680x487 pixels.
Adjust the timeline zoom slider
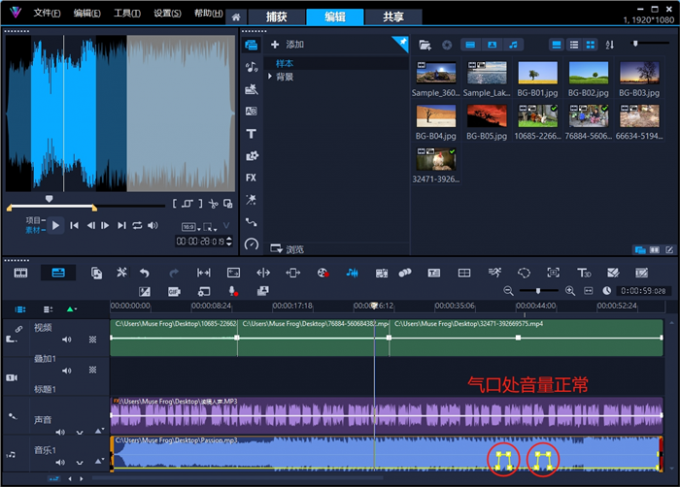point(539,291)
